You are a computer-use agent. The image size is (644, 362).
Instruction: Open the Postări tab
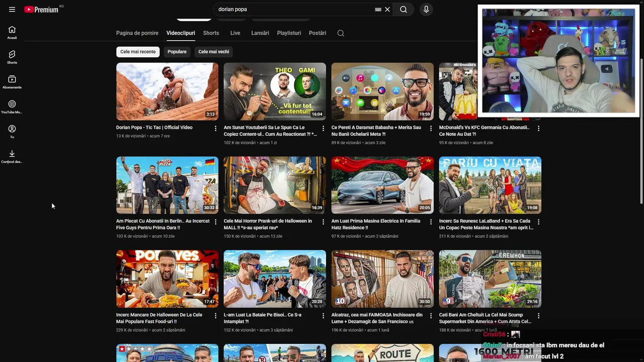tap(317, 33)
